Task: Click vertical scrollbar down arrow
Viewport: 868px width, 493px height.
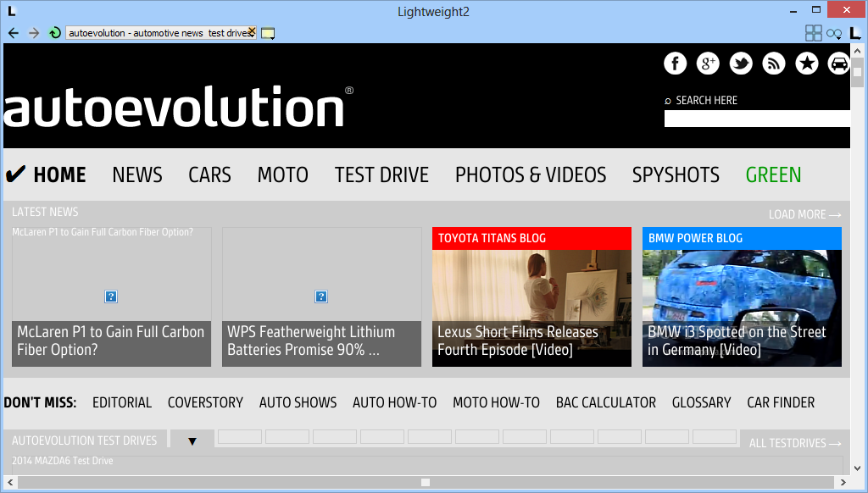Action: coord(858,468)
